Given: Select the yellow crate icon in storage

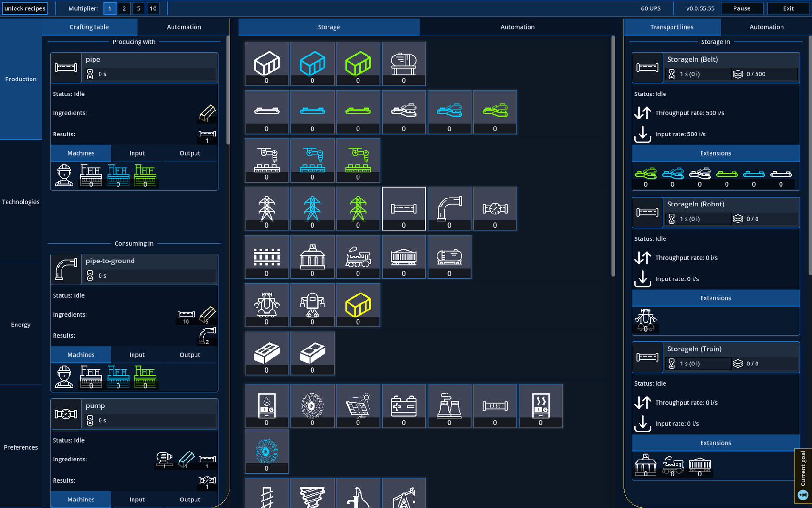Looking at the screenshot, I should (x=358, y=305).
